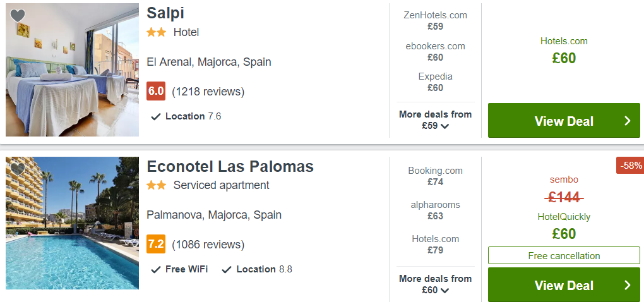Image resolution: width=644 pixels, height=304 pixels.
Task: Click the two-star rating of Salpi
Action: pyautogui.click(x=157, y=32)
